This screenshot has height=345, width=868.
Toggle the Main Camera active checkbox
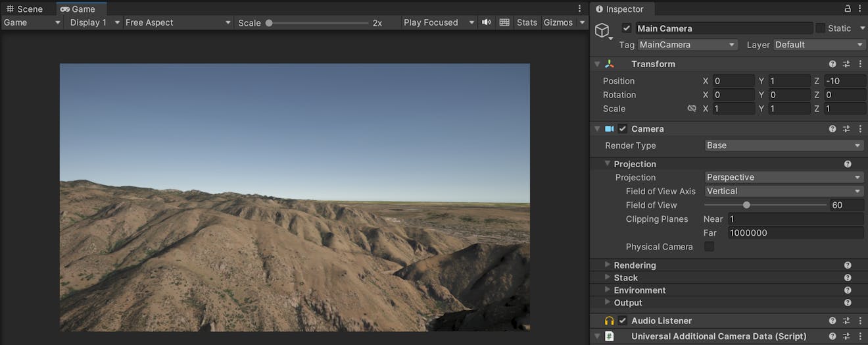[627, 28]
